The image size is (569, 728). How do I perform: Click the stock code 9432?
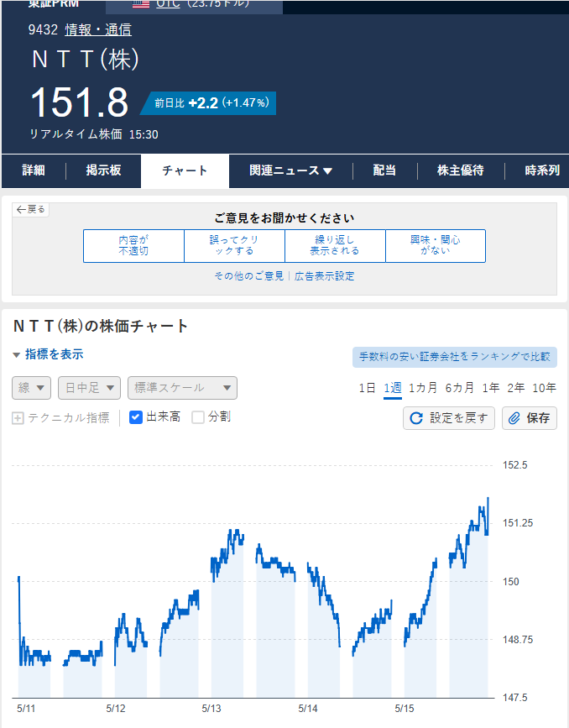[43, 29]
